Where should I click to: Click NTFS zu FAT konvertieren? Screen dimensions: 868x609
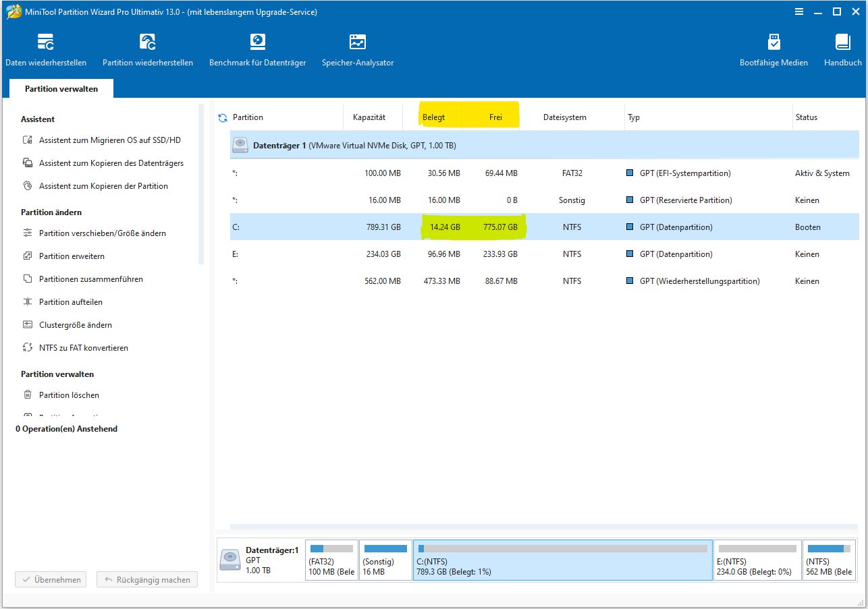(x=83, y=348)
